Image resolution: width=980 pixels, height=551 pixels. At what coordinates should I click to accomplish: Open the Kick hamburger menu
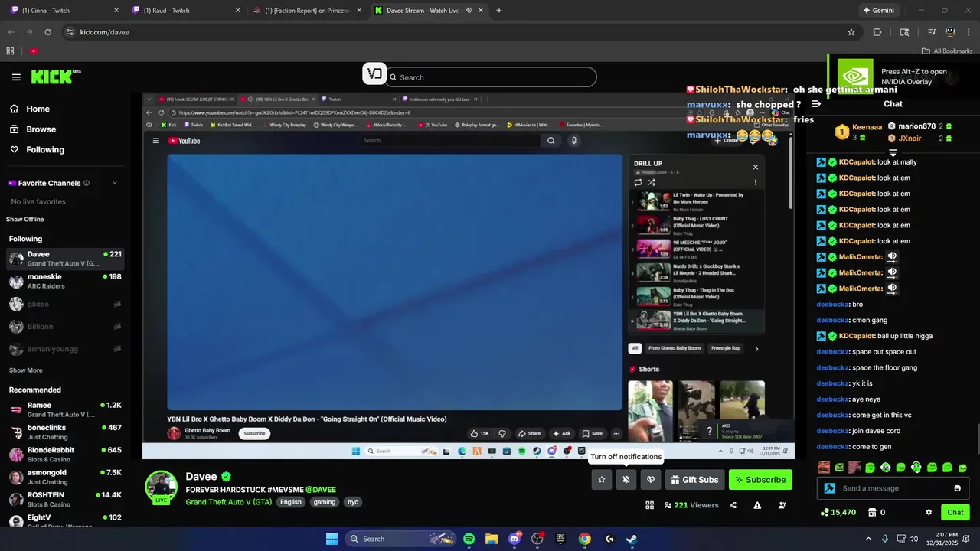tap(16, 77)
